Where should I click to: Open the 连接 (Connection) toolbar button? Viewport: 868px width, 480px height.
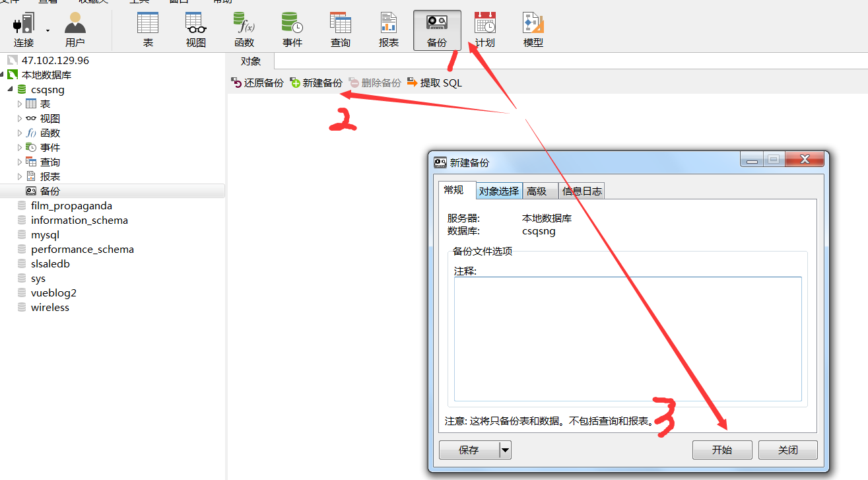(x=24, y=30)
